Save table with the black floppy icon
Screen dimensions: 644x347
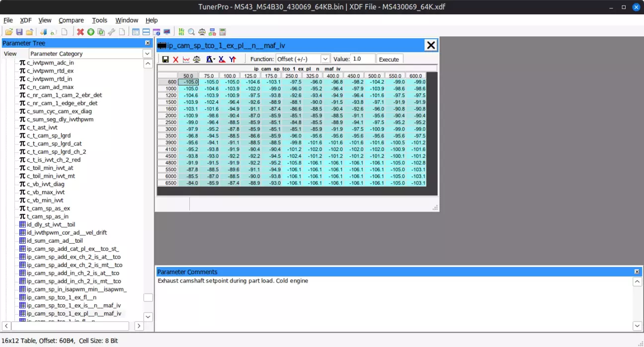click(x=165, y=60)
